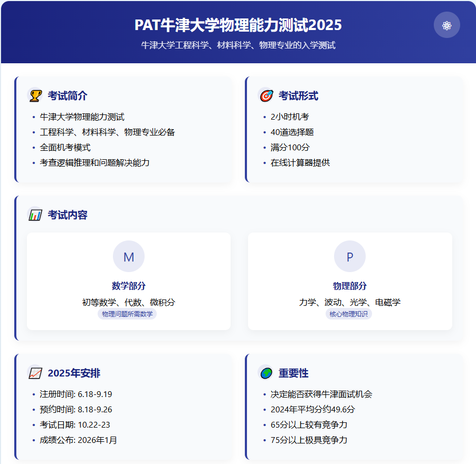Click the bullet 考试日期: 10.22-23
The width and height of the screenshot is (476, 464).
(75, 424)
